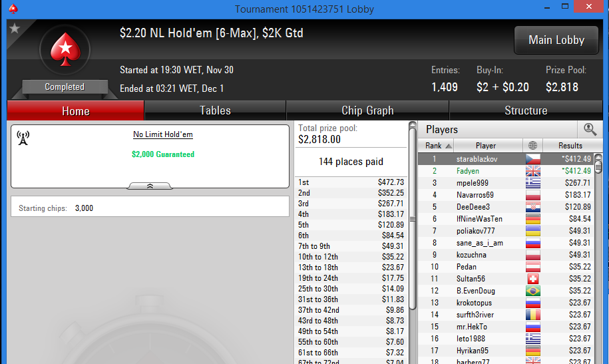This screenshot has width=609, height=364.
Task: Open the Chip Graph tab
Action: click(367, 110)
